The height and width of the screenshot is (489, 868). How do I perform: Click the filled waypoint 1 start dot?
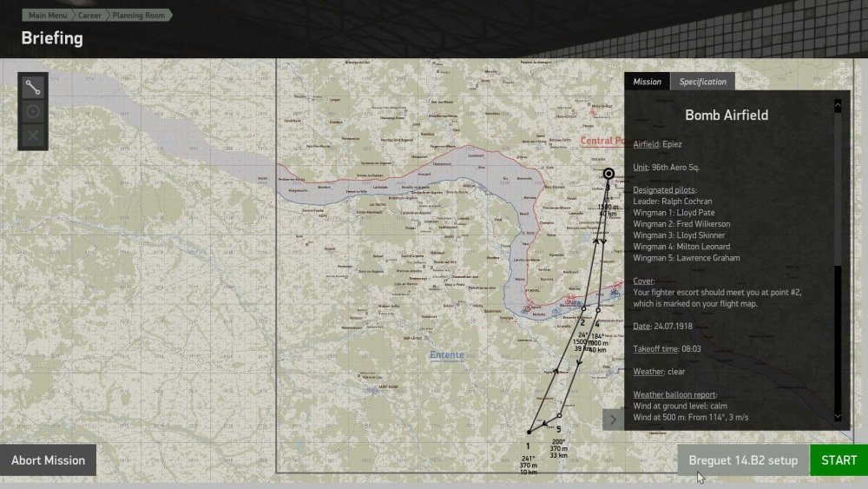click(x=529, y=432)
